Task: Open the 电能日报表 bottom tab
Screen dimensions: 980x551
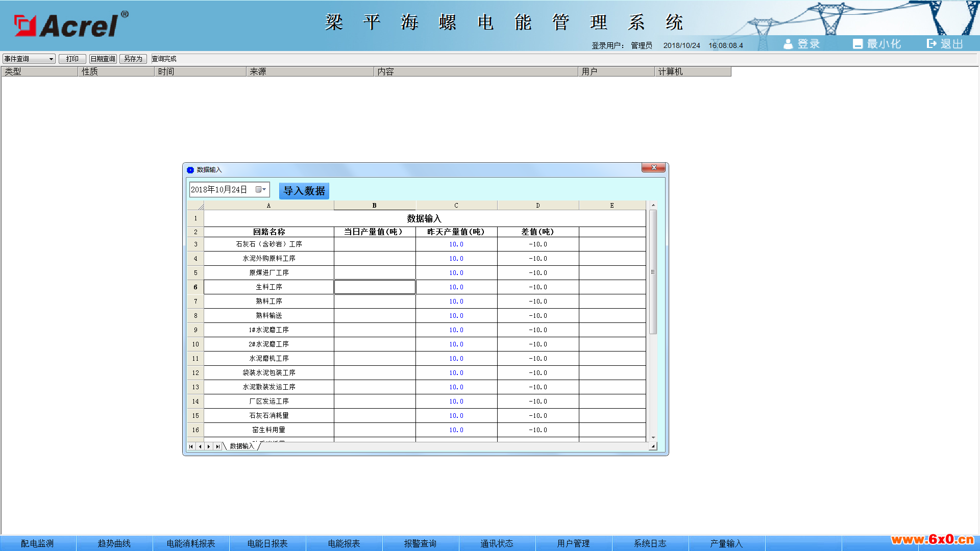Action: (267, 543)
